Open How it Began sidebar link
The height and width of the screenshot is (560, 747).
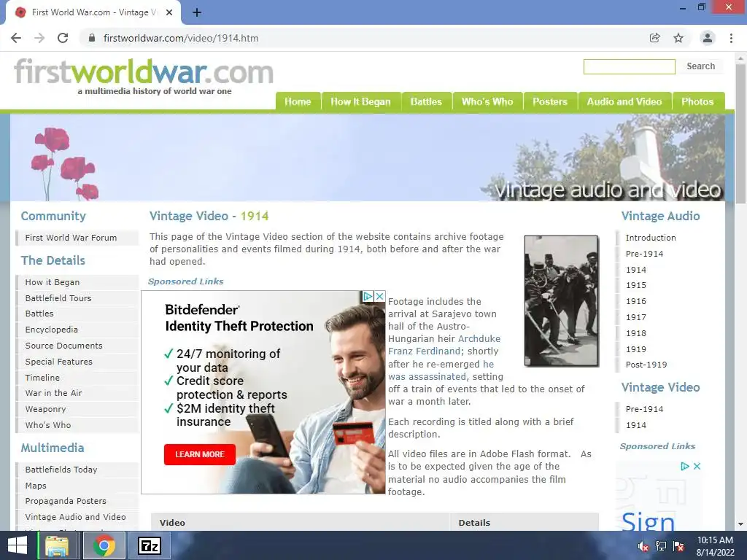point(53,282)
